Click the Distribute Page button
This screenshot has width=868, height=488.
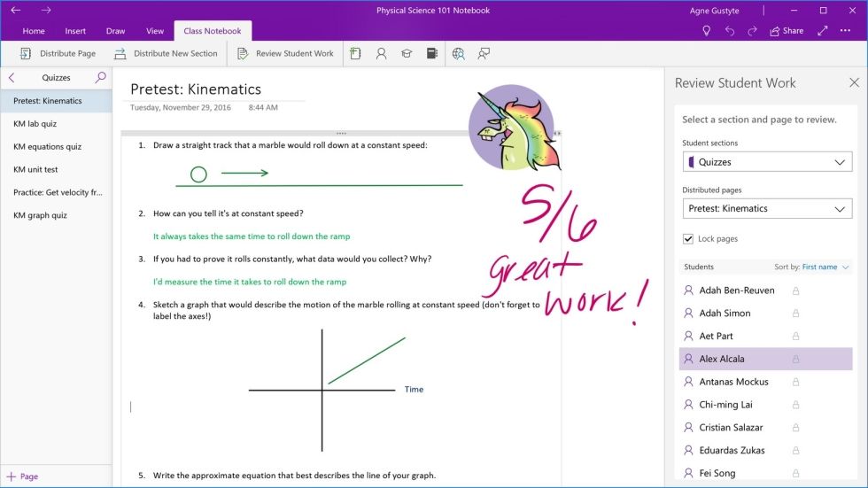pyautogui.click(x=57, y=54)
